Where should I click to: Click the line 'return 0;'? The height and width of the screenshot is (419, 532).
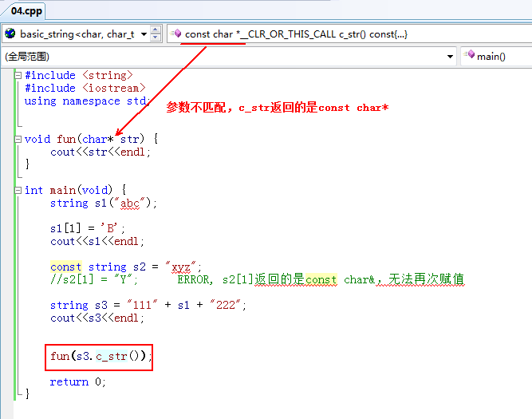[78, 381]
